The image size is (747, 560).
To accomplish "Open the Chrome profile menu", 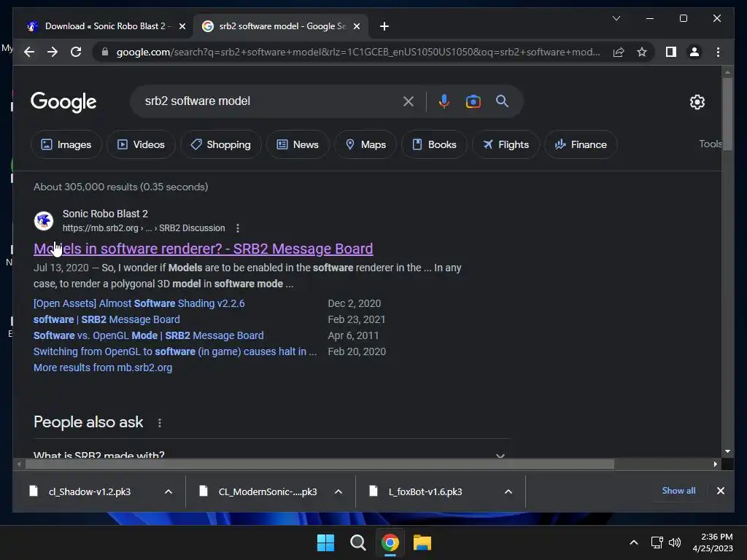I will (694, 52).
